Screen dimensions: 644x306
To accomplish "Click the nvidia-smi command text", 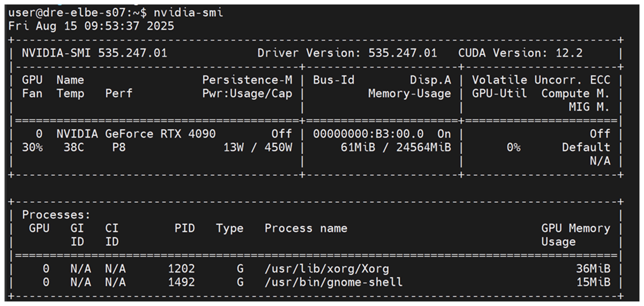I will [188, 13].
